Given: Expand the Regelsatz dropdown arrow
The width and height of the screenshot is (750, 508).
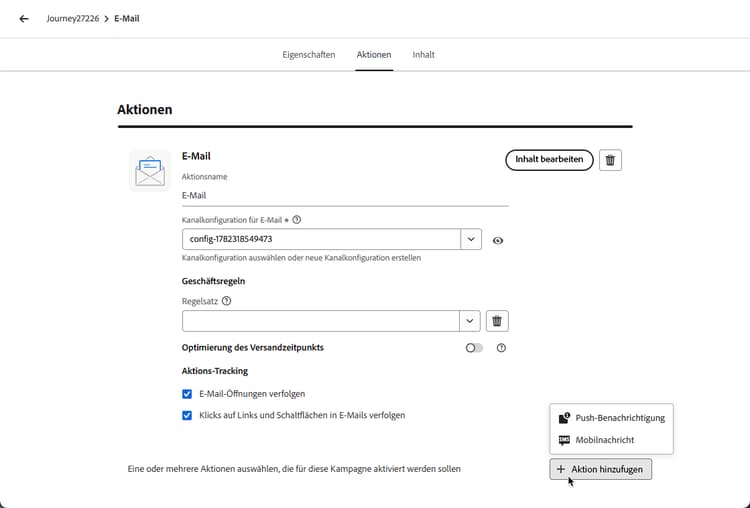Looking at the screenshot, I should coord(470,321).
